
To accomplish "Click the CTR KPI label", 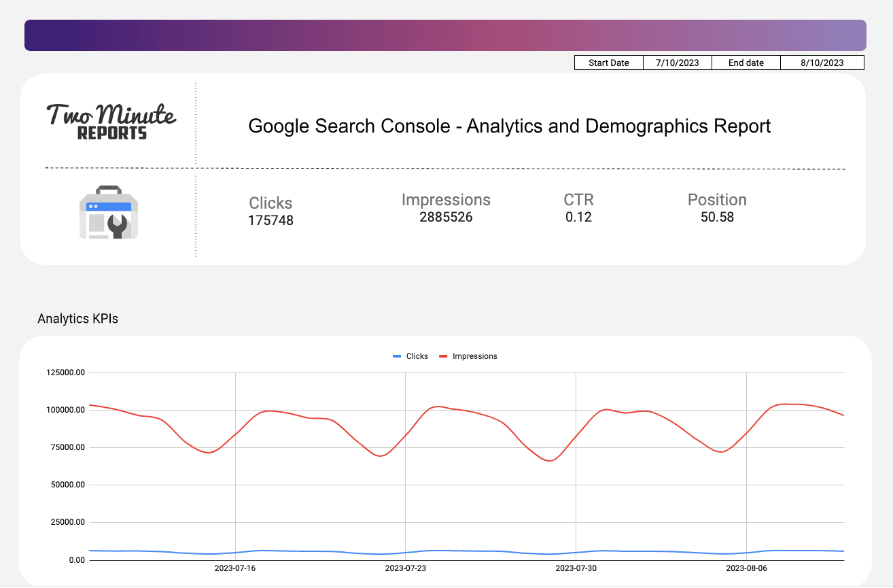I will tap(579, 200).
